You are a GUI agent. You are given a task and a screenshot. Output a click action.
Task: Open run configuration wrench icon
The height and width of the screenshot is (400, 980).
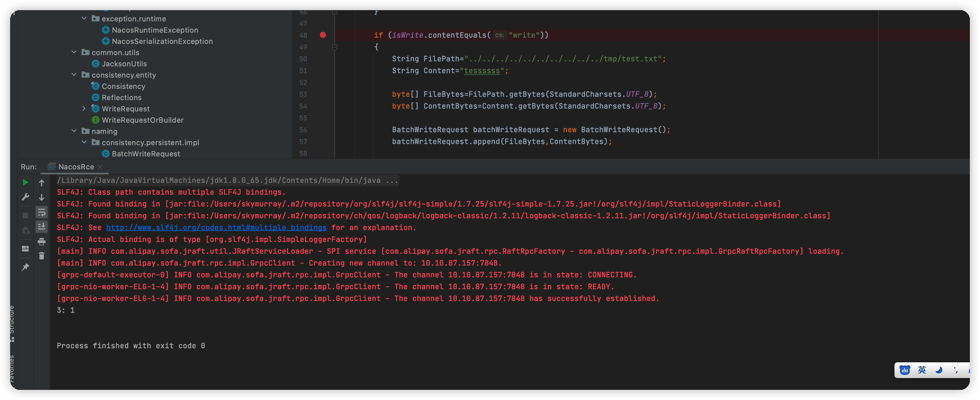pyautogui.click(x=25, y=197)
